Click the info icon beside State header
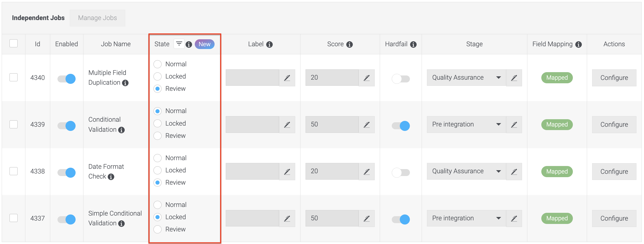The image size is (644, 244). [x=189, y=45]
